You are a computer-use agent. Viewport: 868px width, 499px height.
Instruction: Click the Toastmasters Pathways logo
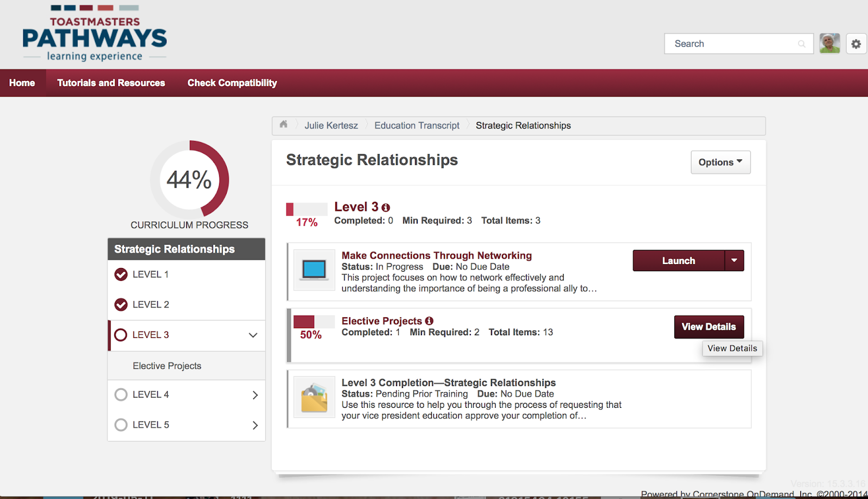[x=95, y=34]
